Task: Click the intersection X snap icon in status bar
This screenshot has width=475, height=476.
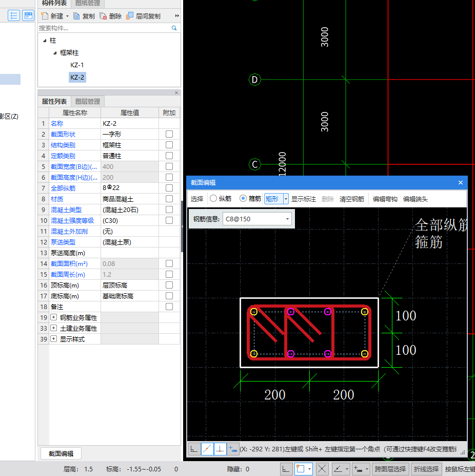Action: coord(322,469)
